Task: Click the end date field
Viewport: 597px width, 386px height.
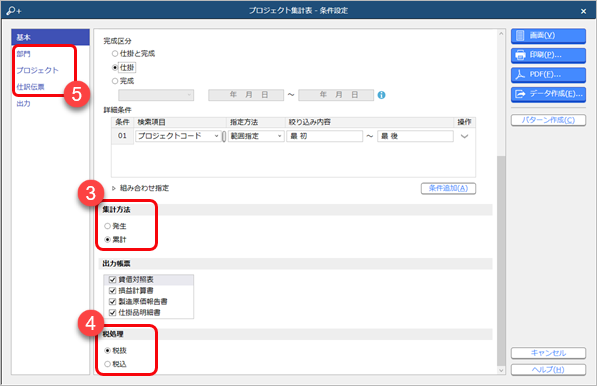Action: [x=336, y=95]
